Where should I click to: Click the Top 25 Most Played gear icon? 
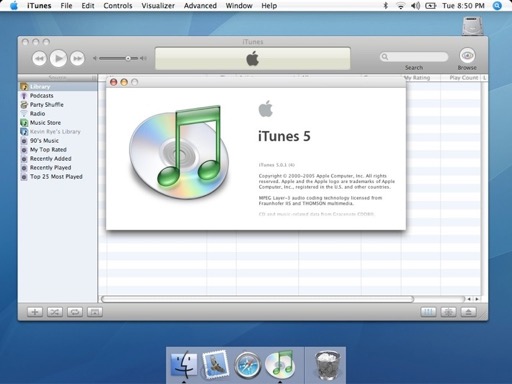[24, 177]
